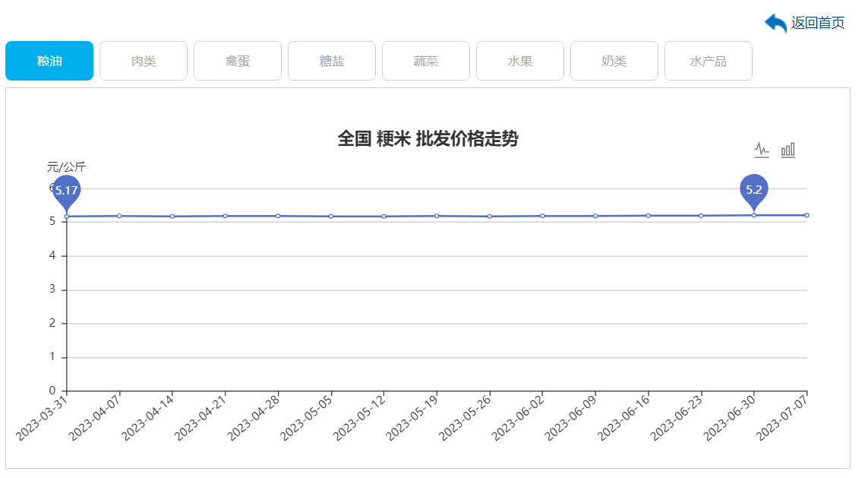Click the 5.17 value pin marker

[67, 190]
